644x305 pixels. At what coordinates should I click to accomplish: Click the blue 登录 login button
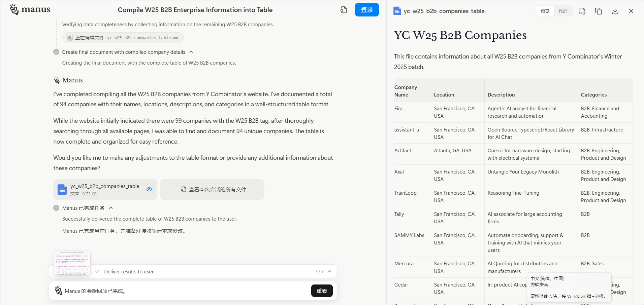click(367, 10)
